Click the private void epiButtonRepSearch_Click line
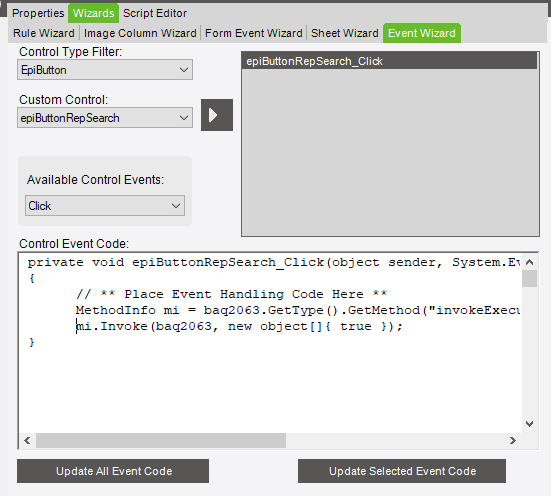 click(273, 262)
